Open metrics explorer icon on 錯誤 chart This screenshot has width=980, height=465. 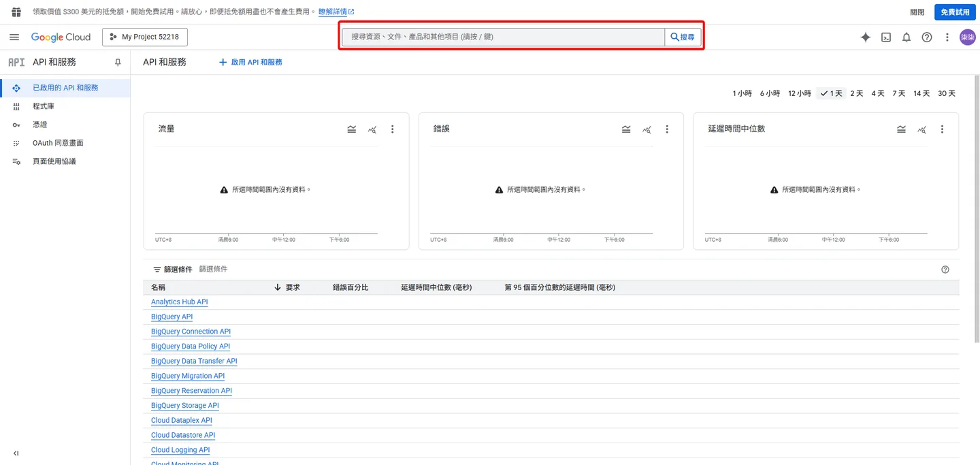(x=647, y=129)
